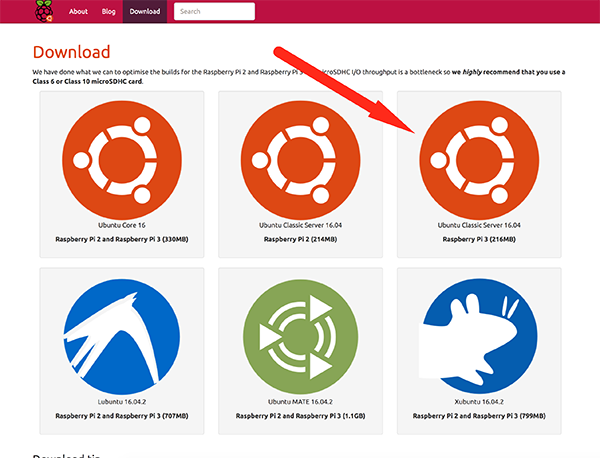Image resolution: width=600 pixels, height=458 pixels.
Task: Click the Lubuntu bird logo
Action: [x=122, y=337]
